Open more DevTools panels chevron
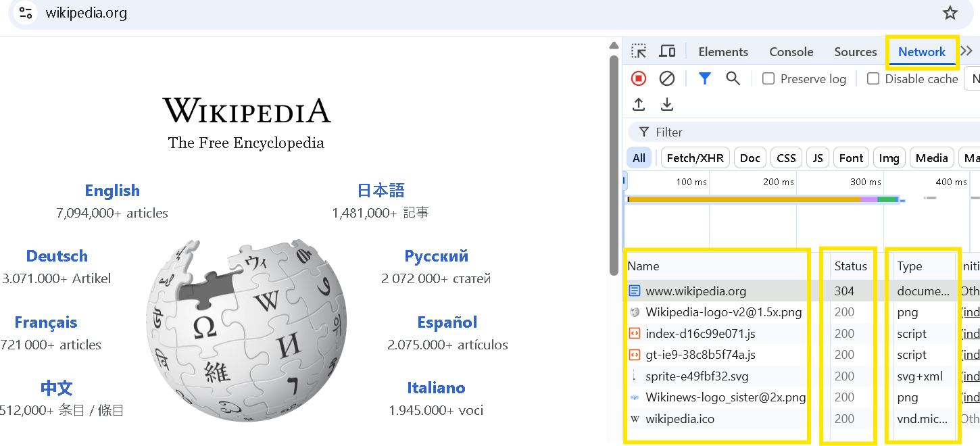Screen dimensions: 980x446 point(966,50)
